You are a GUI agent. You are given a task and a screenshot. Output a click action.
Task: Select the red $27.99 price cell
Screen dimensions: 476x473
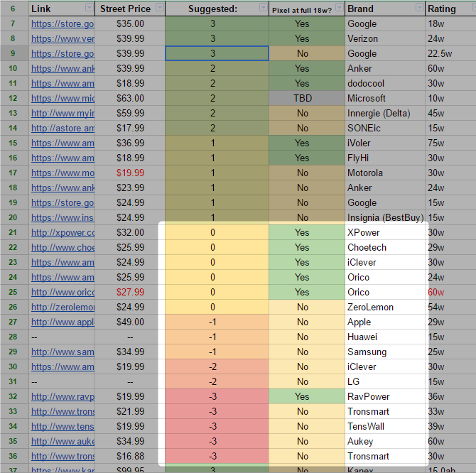129,292
